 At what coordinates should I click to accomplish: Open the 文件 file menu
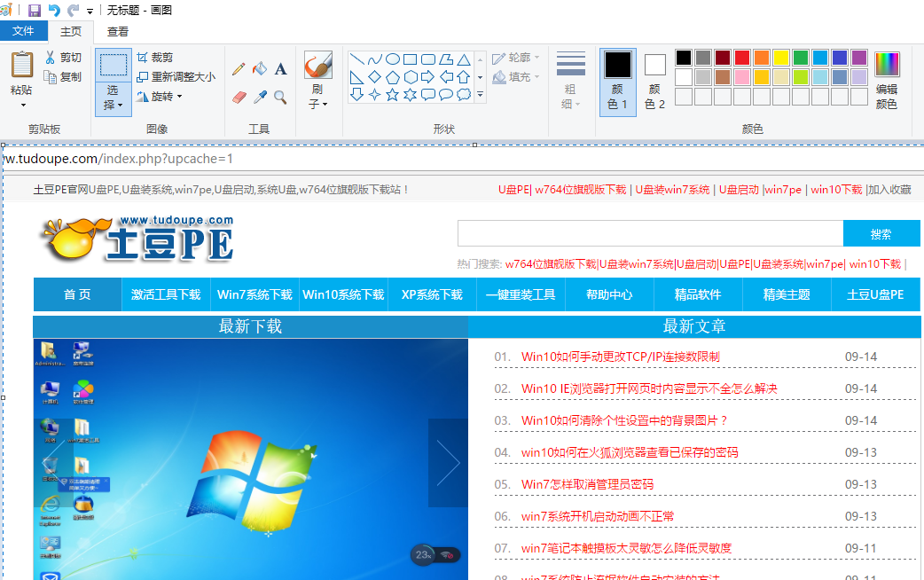point(24,31)
